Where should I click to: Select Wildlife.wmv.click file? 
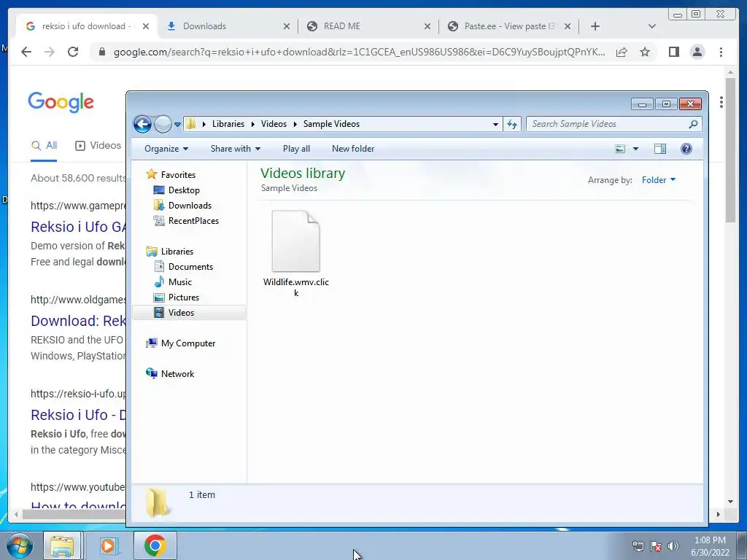tap(296, 254)
